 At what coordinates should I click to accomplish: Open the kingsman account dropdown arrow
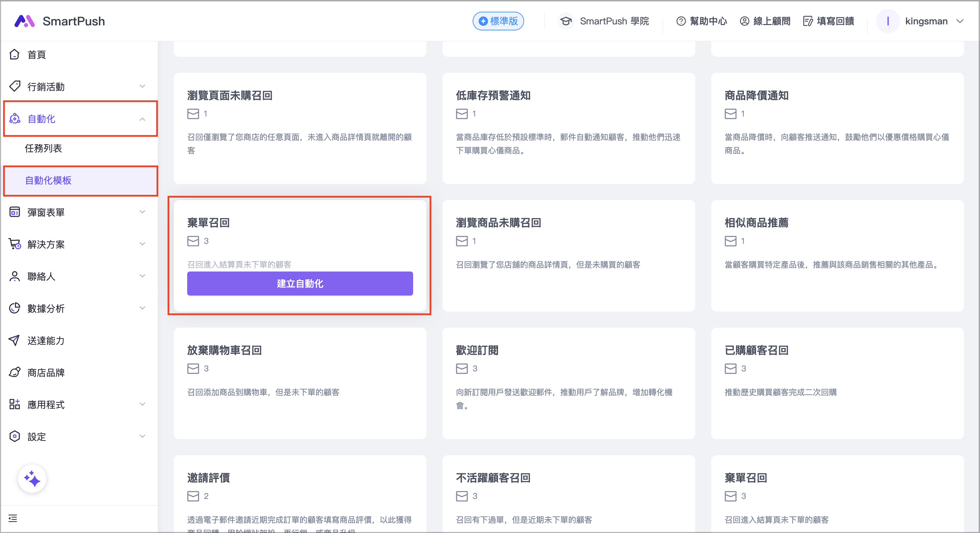960,21
